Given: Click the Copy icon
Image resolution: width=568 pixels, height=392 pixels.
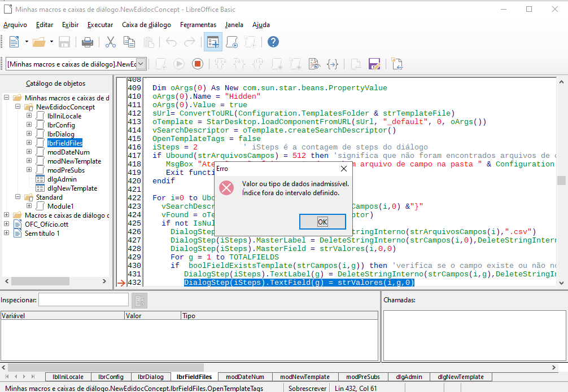Looking at the screenshot, I should [129, 42].
